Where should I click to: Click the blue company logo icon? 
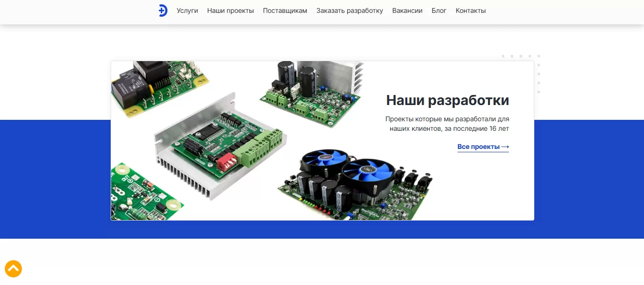(163, 11)
